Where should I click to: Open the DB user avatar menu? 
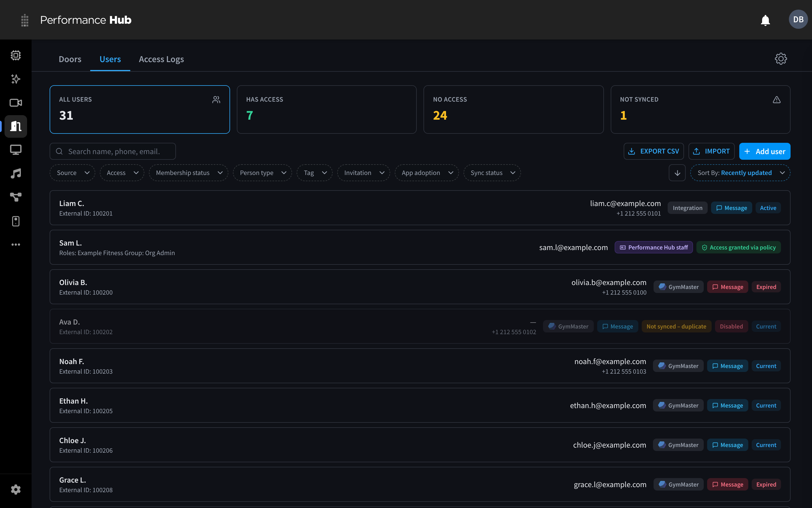798,19
